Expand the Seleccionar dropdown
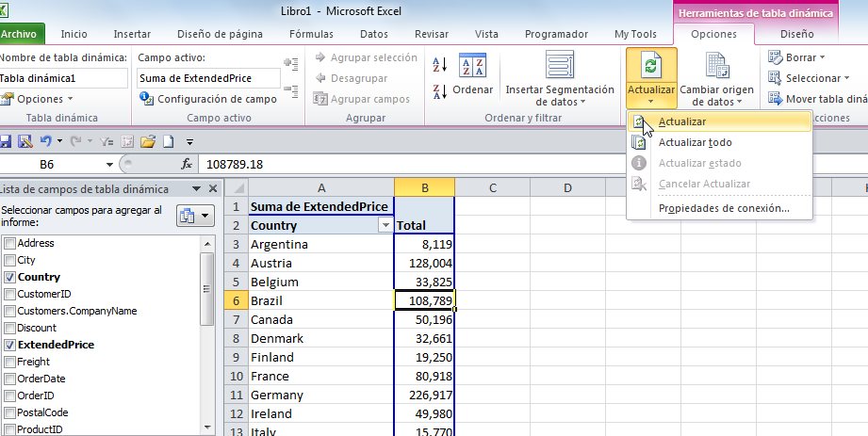868x436 pixels. pos(846,78)
